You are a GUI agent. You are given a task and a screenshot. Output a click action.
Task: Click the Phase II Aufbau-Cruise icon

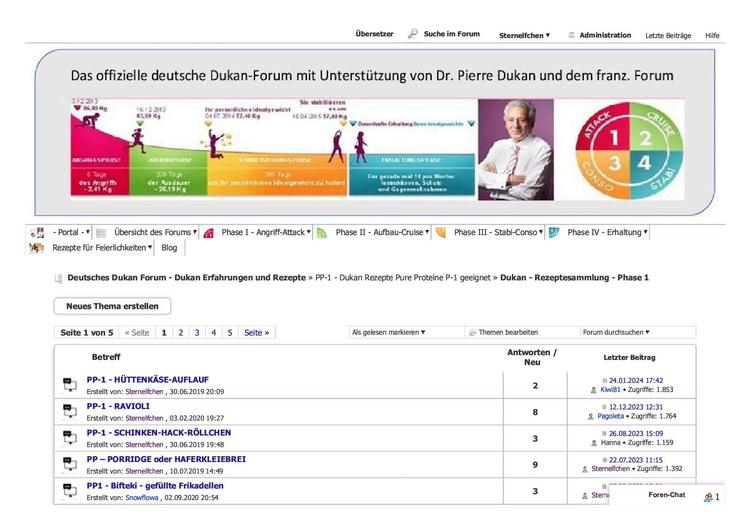pyautogui.click(x=322, y=233)
